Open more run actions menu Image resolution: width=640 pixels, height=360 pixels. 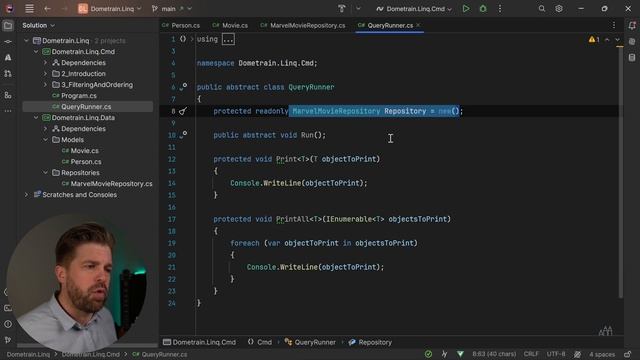coord(500,9)
